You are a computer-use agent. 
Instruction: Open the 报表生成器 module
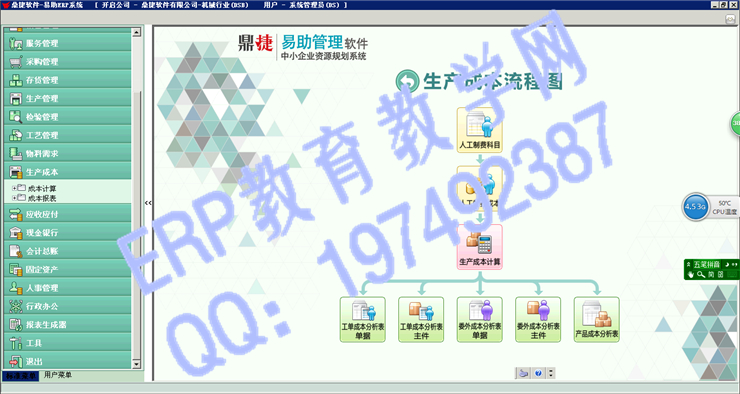(x=67, y=325)
